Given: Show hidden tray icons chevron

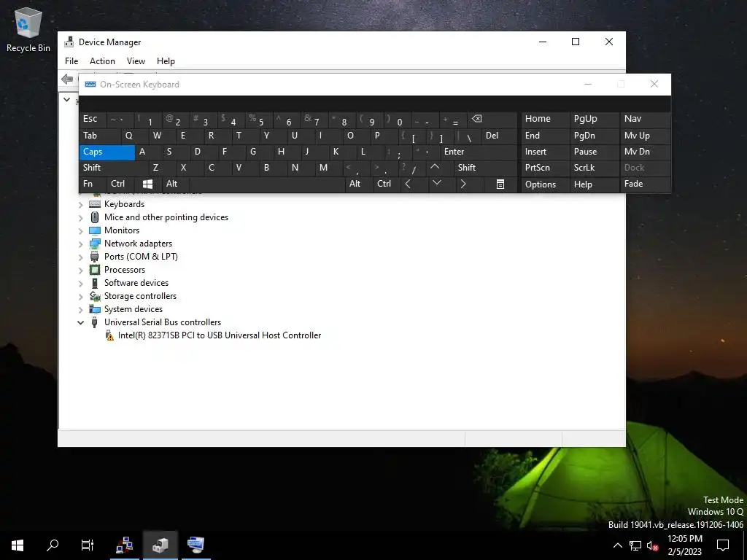Looking at the screenshot, I should 617,545.
